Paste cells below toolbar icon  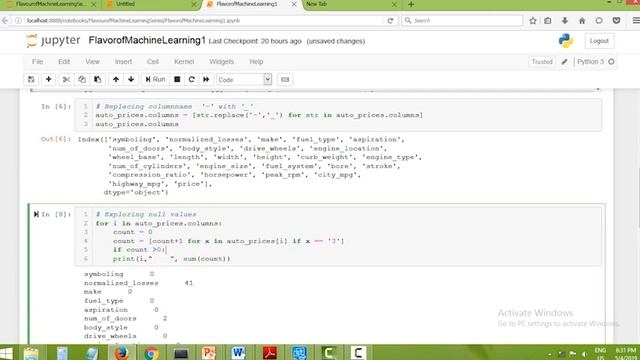coord(98,80)
